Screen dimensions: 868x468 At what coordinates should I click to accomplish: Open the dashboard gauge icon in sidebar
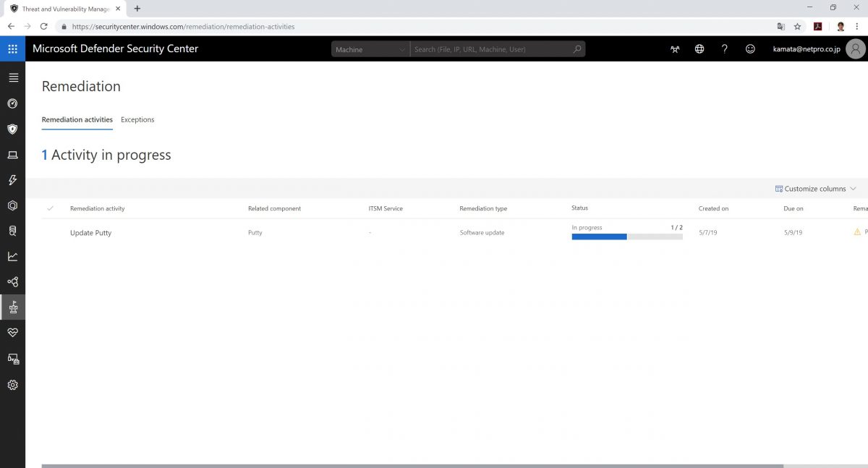(12, 103)
